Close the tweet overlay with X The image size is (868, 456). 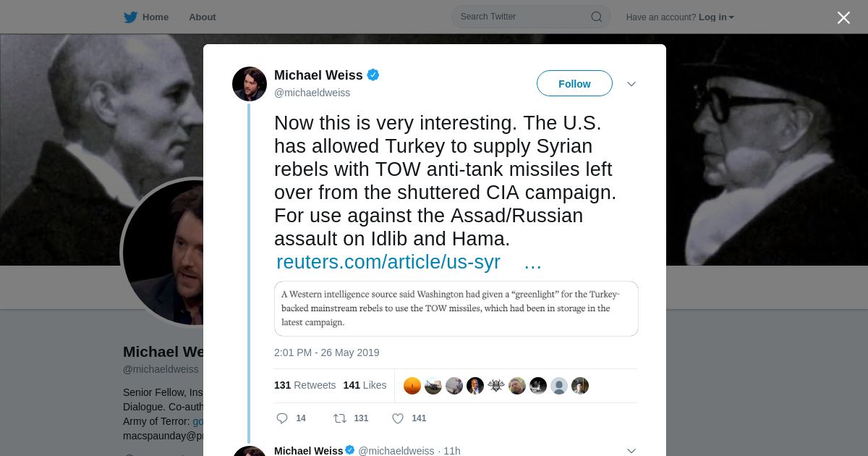click(x=843, y=18)
